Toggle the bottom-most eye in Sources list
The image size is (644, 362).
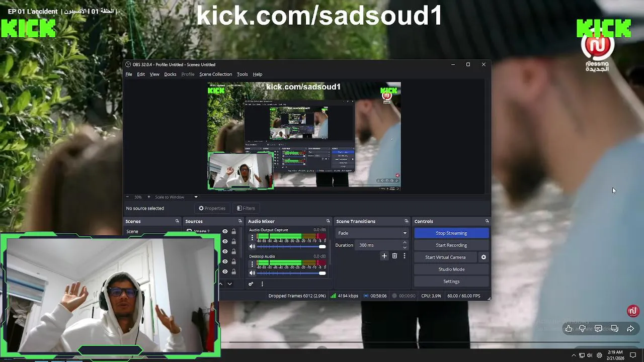pyautogui.click(x=225, y=271)
